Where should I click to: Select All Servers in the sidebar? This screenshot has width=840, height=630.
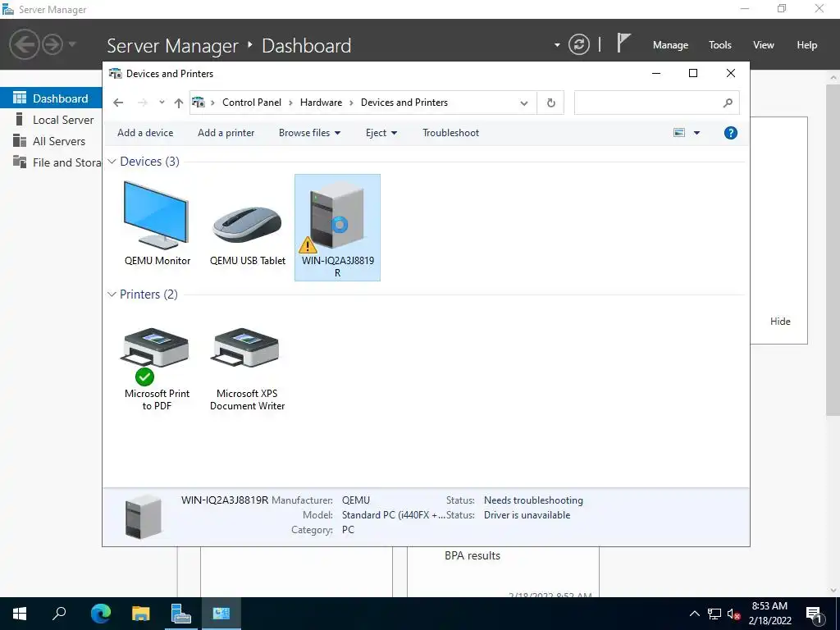pyautogui.click(x=51, y=141)
